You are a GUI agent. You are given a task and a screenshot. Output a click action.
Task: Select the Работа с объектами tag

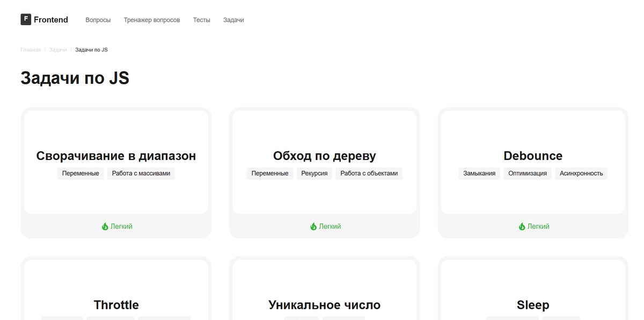369,173
